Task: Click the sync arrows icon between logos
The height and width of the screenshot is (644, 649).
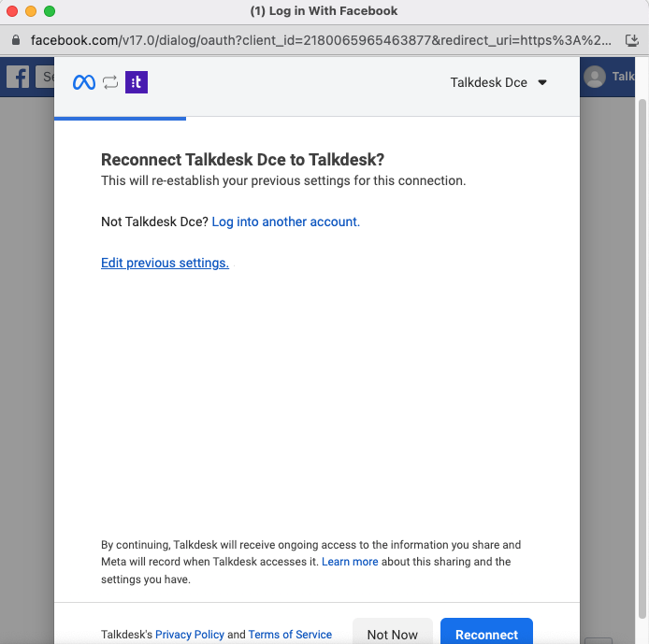Action: tap(110, 82)
